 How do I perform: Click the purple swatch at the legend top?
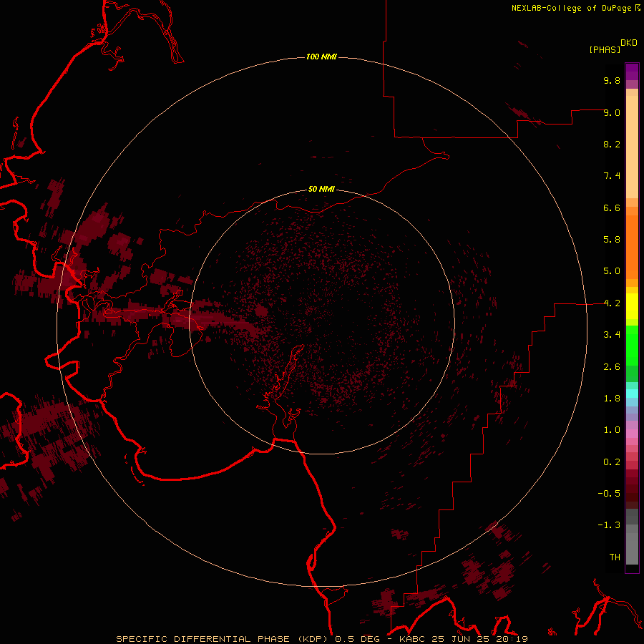[632, 72]
